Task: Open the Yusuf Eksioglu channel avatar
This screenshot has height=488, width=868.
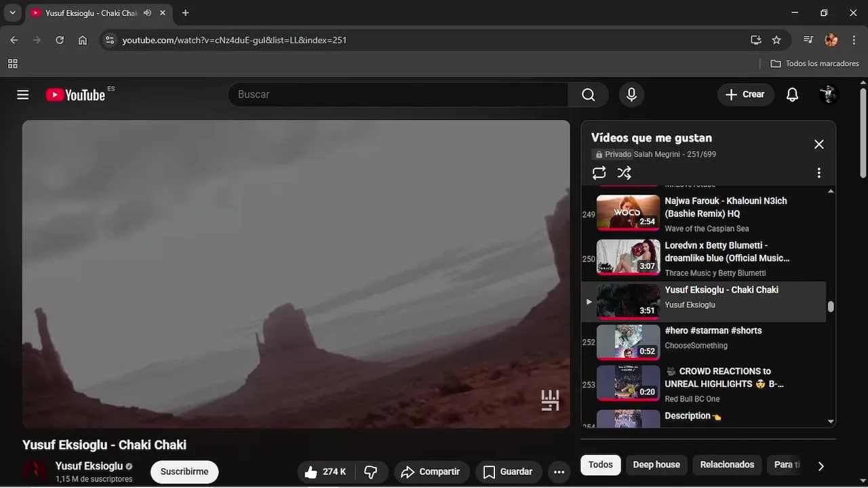Action: coord(35,472)
